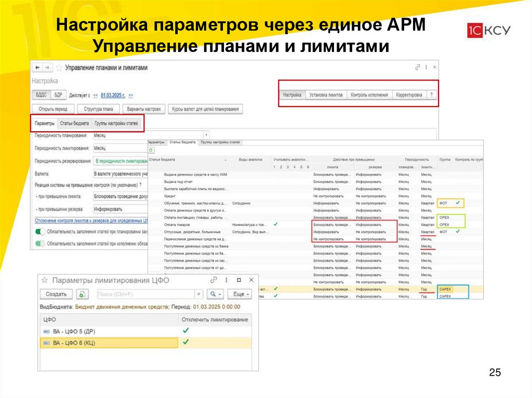Image resolution: width=532 pixels, height=398 pixels.
Task: Click the Периодичность лимитирования field Месяц
Action: coord(120,148)
